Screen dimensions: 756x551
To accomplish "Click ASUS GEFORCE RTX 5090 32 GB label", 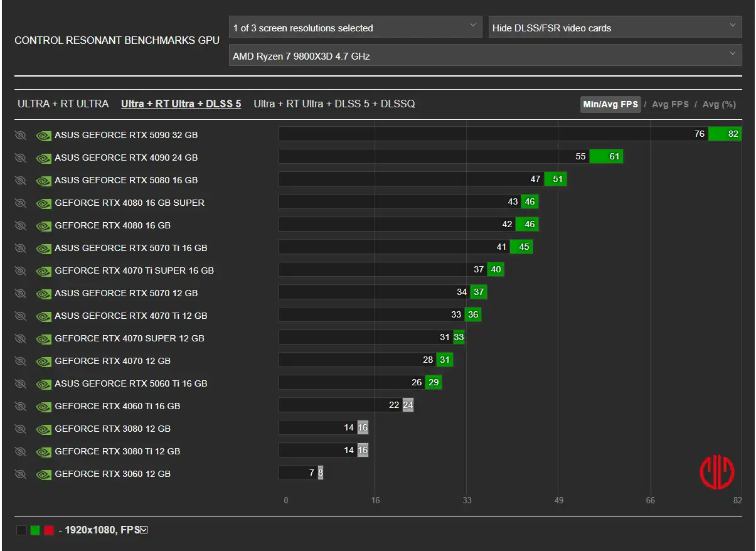I will coord(126,135).
